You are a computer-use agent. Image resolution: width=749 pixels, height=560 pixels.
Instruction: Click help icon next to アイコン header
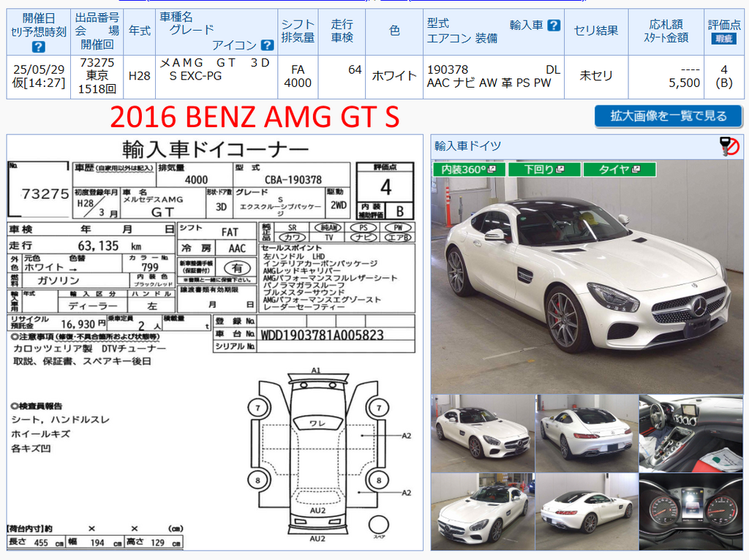268,45
